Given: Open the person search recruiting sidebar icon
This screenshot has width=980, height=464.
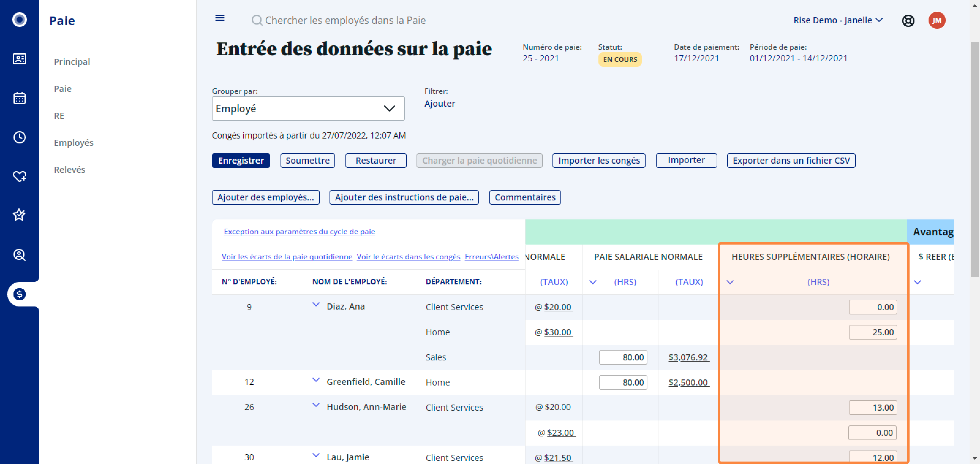Looking at the screenshot, I should click(19, 255).
